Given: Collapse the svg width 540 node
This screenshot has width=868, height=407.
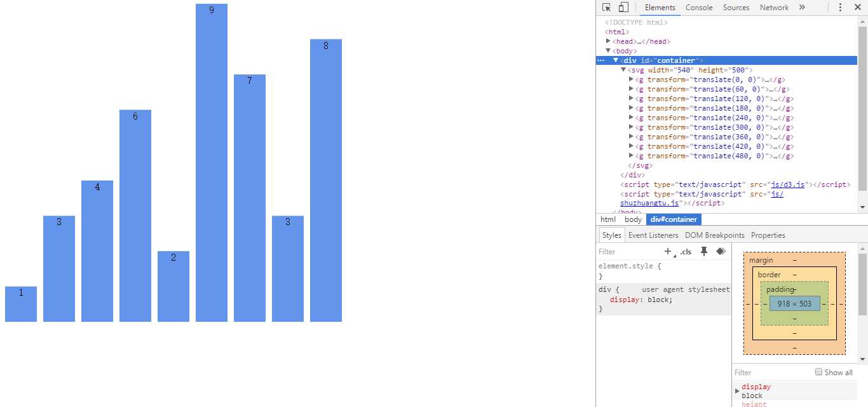Looking at the screenshot, I should click(x=623, y=70).
